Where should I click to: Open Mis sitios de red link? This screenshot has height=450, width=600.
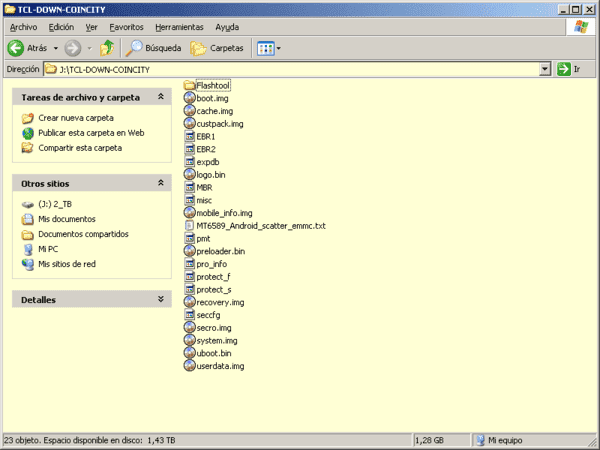coord(67,264)
